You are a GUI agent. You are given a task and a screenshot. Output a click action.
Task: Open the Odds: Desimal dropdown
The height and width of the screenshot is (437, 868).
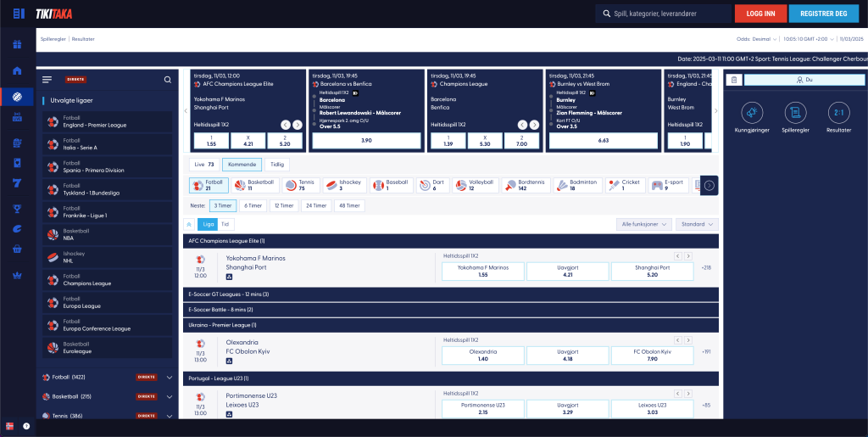click(x=757, y=39)
